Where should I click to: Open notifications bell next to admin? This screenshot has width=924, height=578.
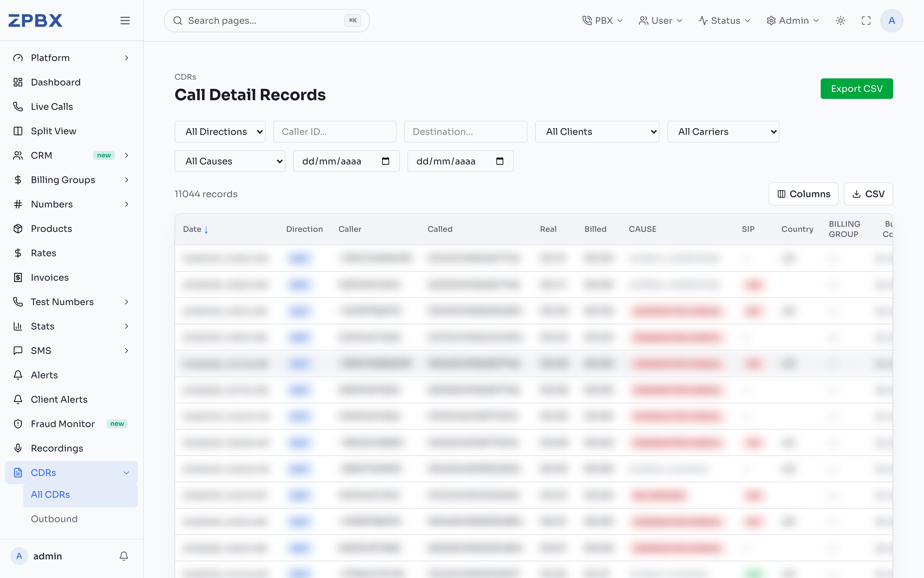click(124, 556)
